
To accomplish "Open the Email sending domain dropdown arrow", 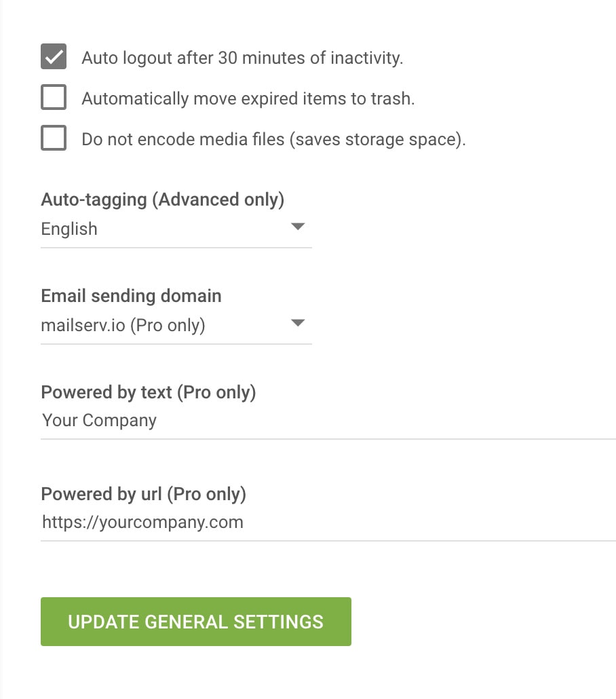I will tap(297, 323).
